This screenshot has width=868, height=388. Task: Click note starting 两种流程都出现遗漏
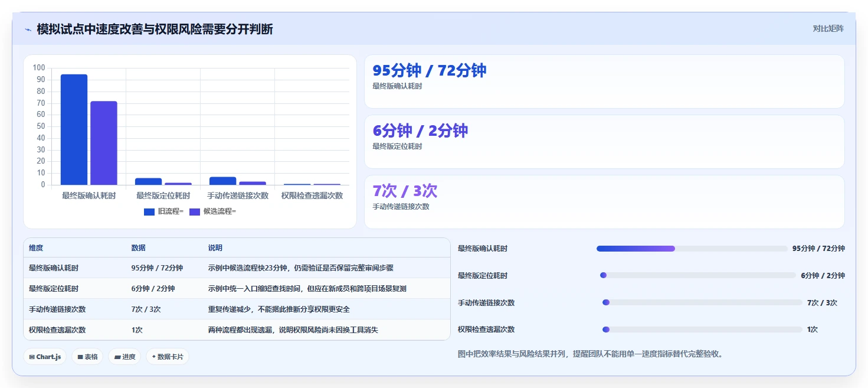click(x=293, y=330)
